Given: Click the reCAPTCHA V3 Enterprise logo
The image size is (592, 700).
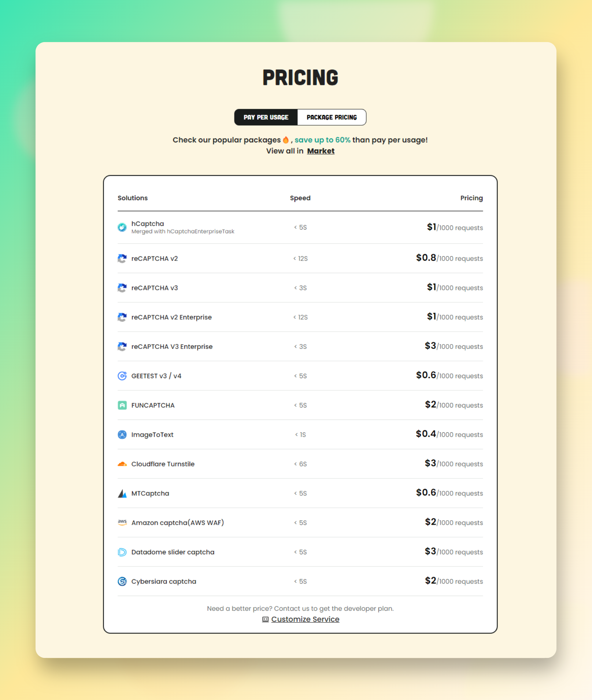Looking at the screenshot, I should tap(122, 346).
